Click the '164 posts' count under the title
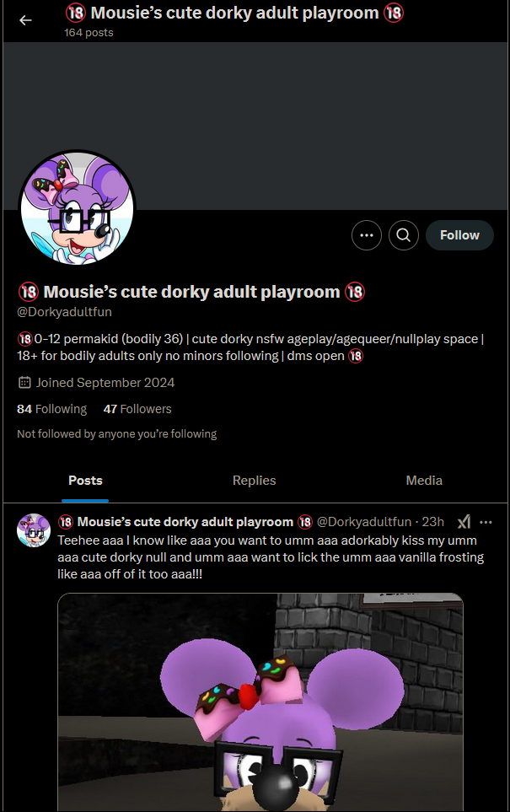The height and width of the screenshot is (812, 510). coord(89,33)
